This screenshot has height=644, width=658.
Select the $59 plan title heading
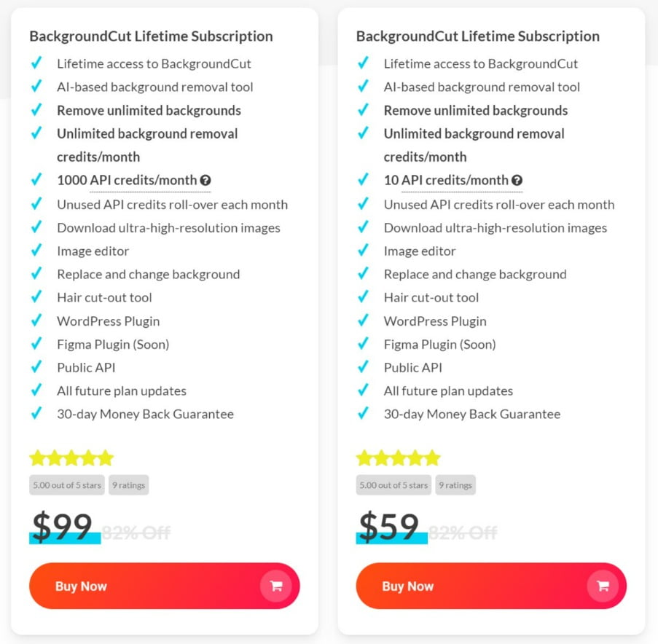click(478, 36)
